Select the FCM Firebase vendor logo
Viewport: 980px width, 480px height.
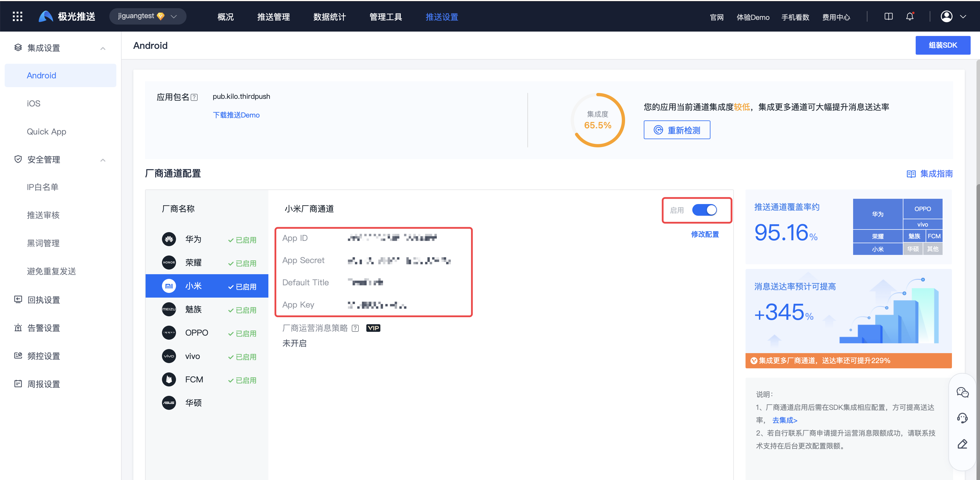point(169,379)
